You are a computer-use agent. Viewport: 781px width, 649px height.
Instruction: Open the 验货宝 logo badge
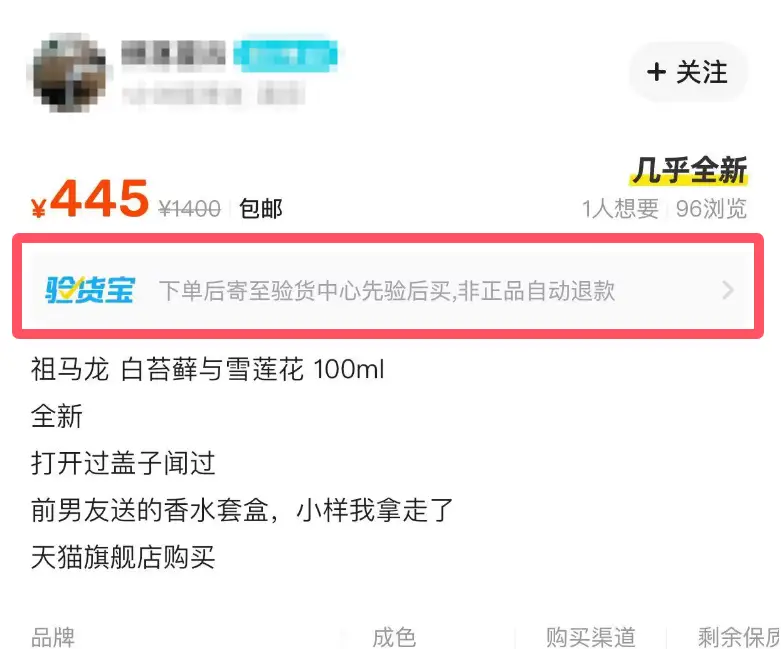90,289
